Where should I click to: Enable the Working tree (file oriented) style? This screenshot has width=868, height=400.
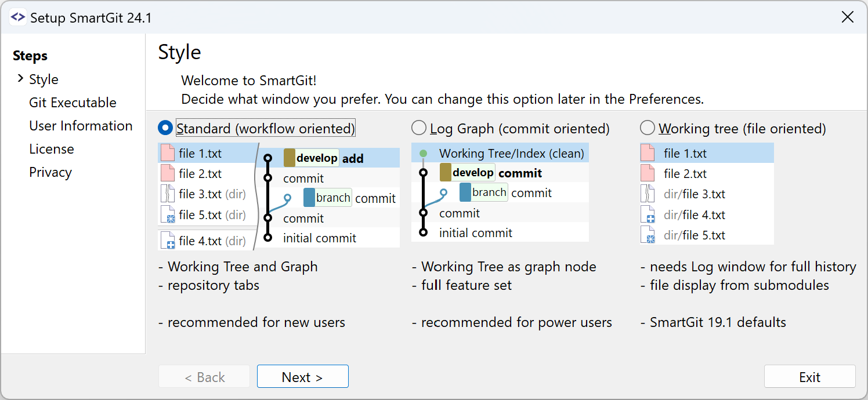647,128
